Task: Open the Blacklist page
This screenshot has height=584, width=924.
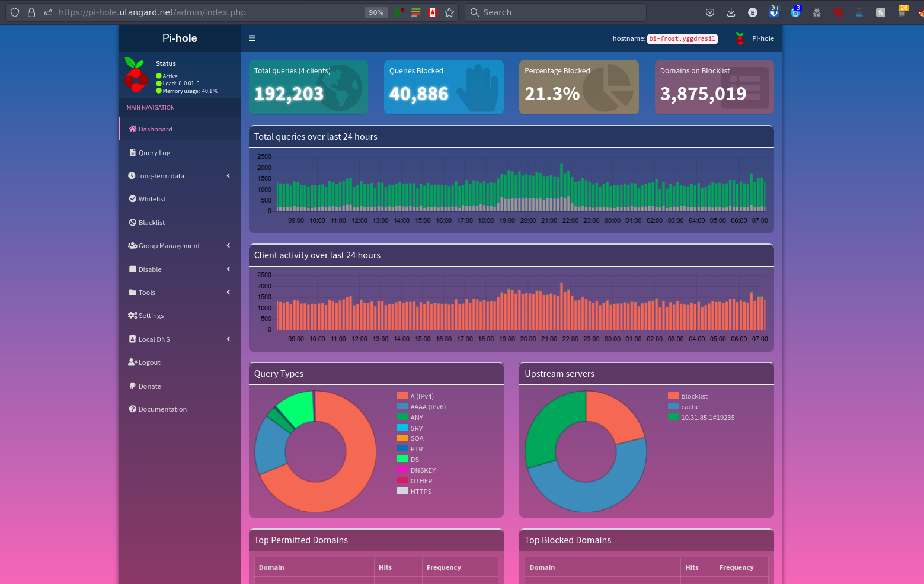Action: click(151, 223)
